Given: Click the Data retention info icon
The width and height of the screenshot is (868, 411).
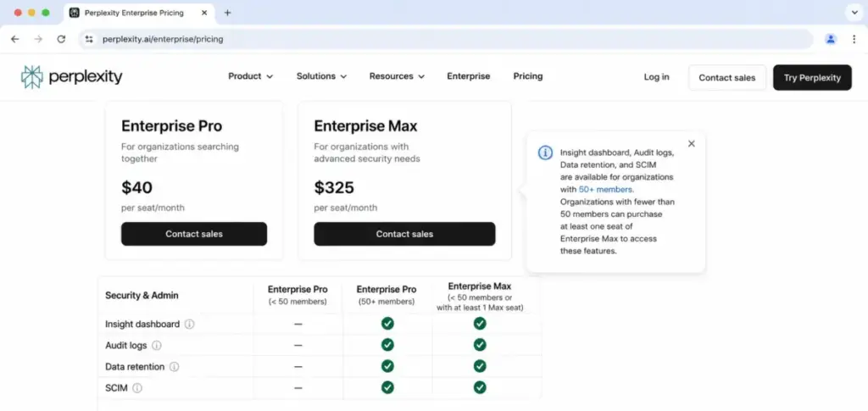Looking at the screenshot, I should click(x=174, y=367).
